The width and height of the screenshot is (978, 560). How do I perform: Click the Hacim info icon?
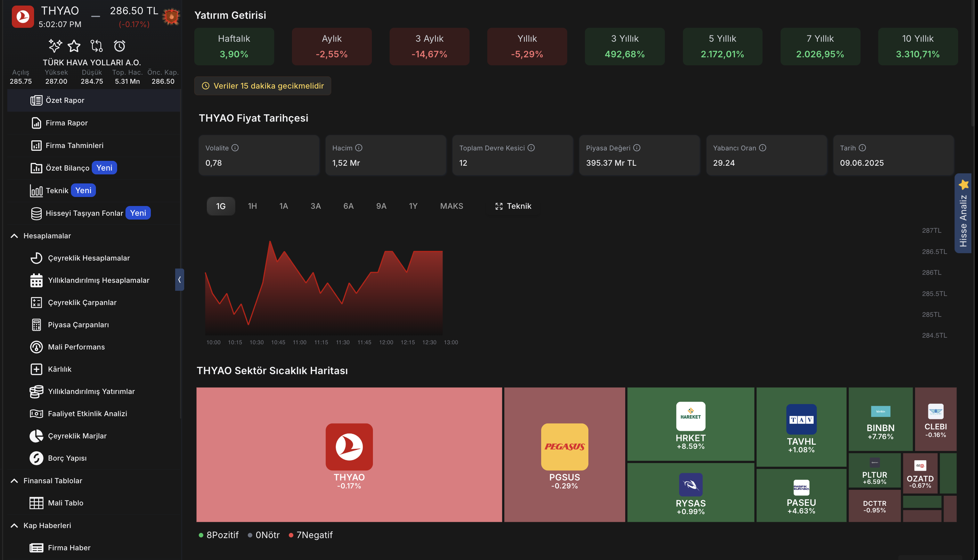click(359, 148)
